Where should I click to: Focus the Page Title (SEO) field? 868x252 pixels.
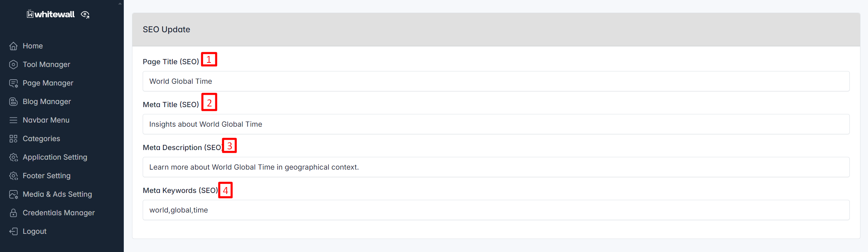click(496, 81)
